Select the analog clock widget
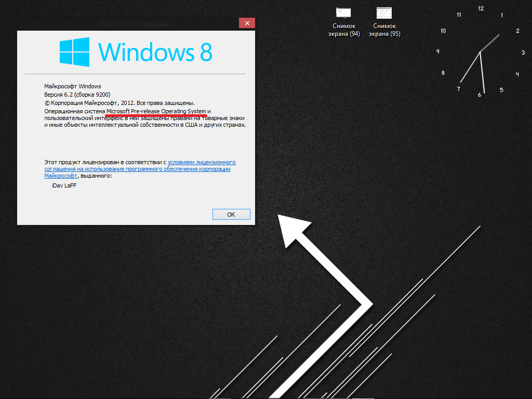 (x=479, y=52)
